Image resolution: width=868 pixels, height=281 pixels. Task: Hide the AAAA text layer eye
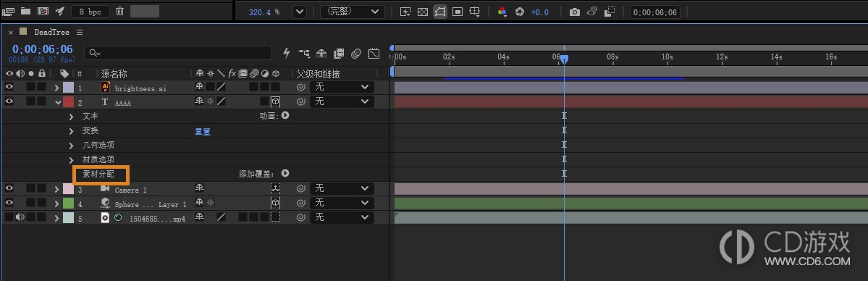coord(9,101)
